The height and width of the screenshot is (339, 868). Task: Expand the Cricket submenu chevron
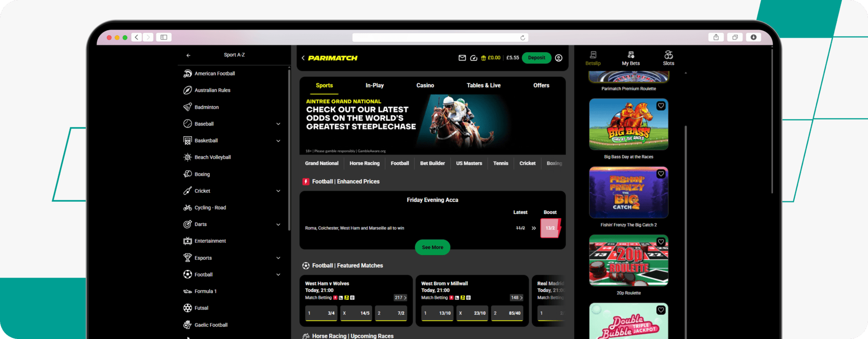click(278, 191)
